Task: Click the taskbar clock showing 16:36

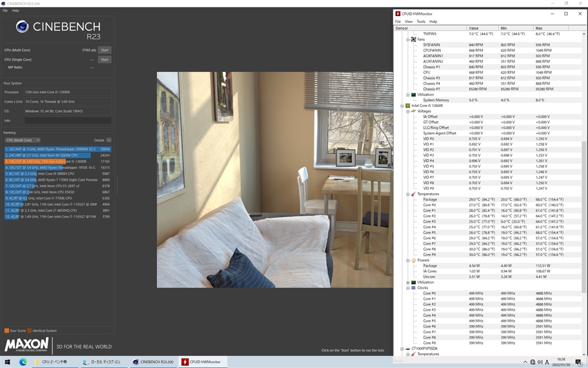Action: tap(561, 362)
